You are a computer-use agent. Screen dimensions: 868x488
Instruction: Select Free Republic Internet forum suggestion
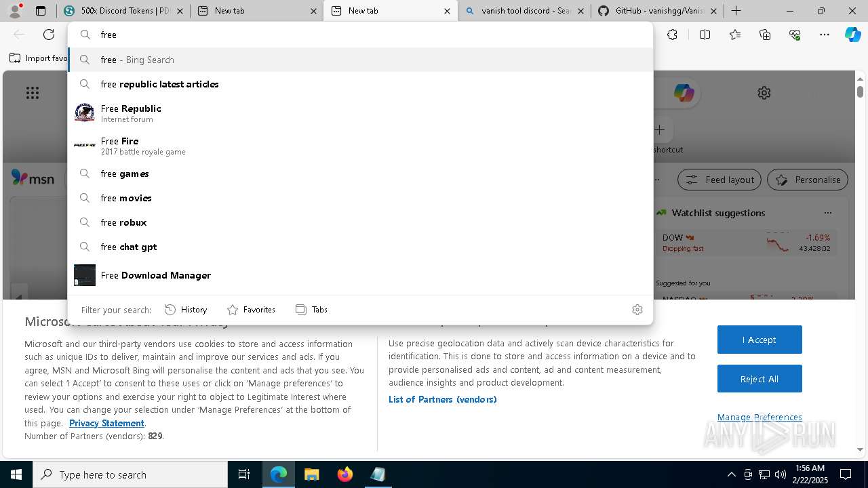360,113
